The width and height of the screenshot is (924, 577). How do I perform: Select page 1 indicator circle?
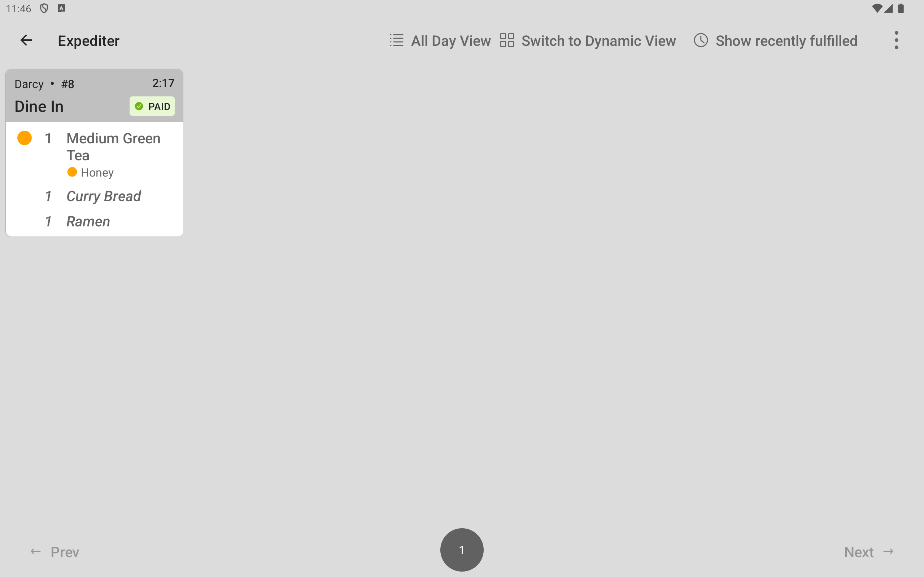click(462, 550)
